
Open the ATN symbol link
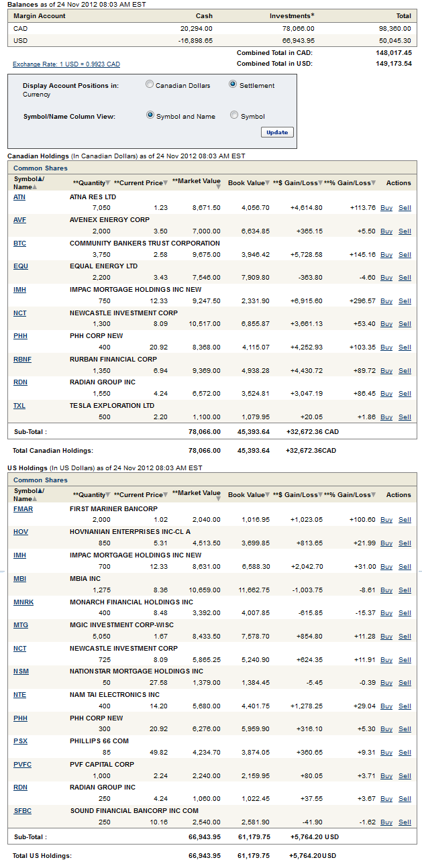(x=19, y=197)
